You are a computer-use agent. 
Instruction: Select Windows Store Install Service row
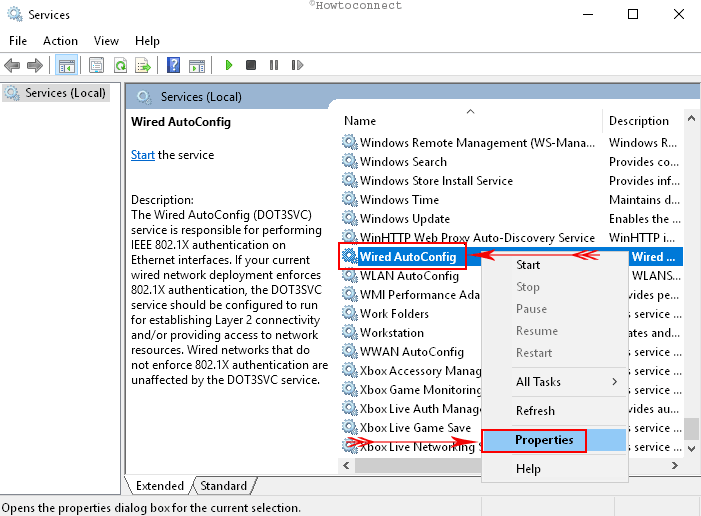[x=512, y=181]
